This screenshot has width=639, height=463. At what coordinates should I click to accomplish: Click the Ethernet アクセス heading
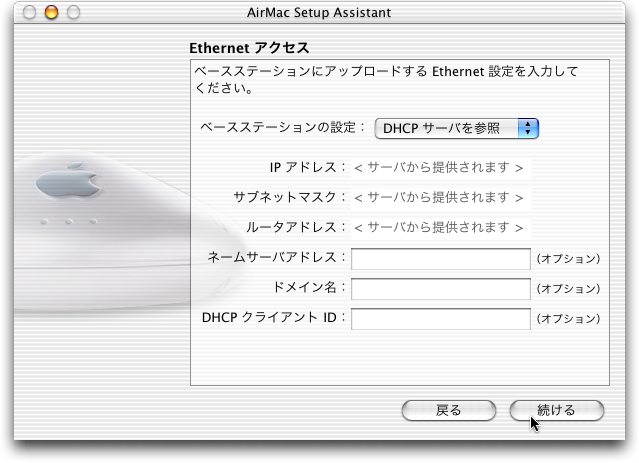(x=249, y=48)
